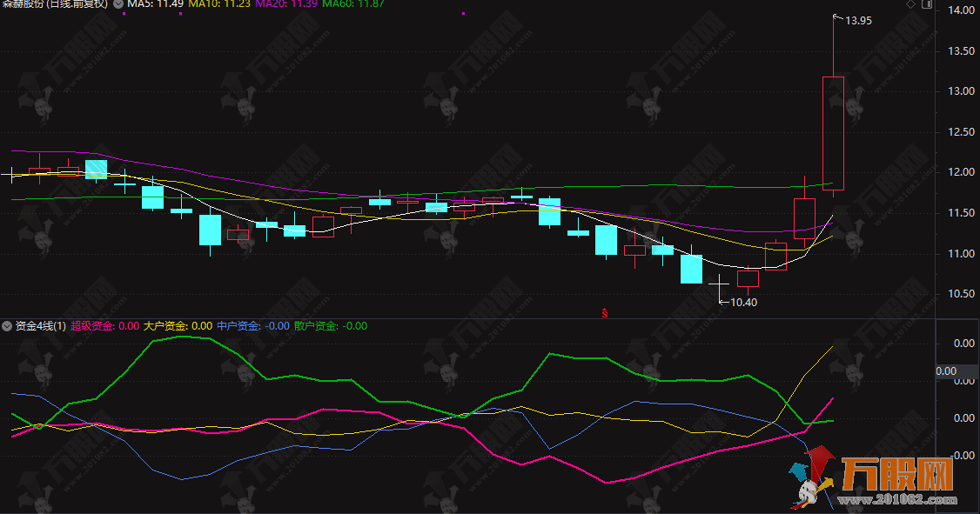Click the diamond marker icon at top right
Viewport: 980px width, 514px height.
[x=910, y=5]
